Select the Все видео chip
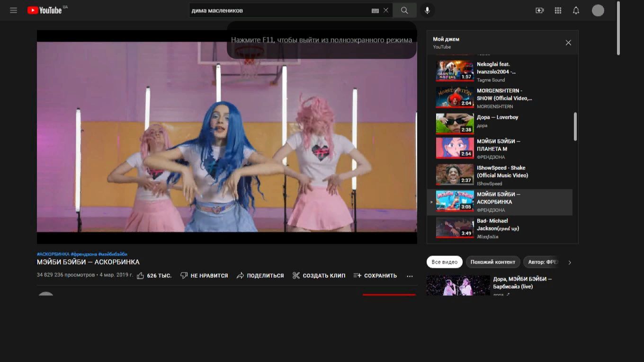644x362 pixels. click(x=444, y=262)
